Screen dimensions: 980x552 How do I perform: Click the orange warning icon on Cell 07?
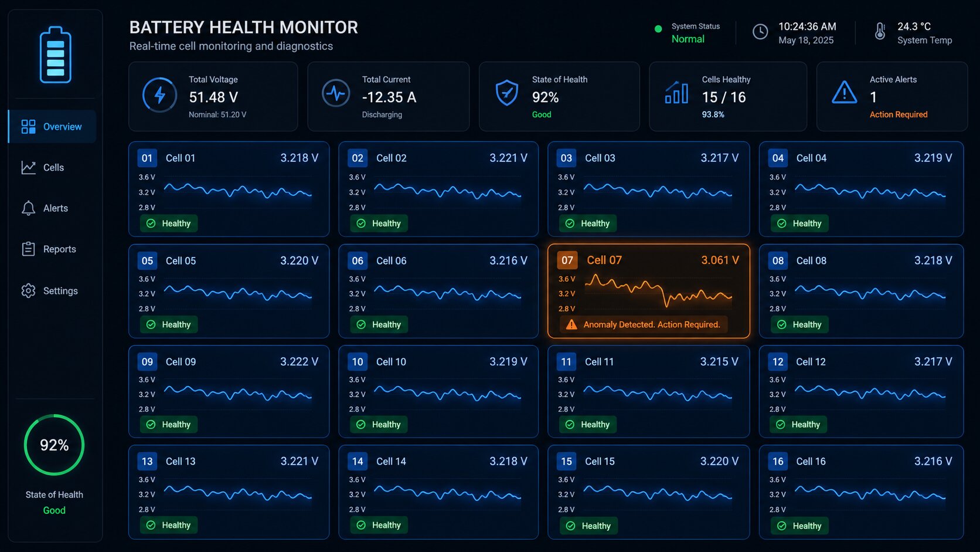571,324
